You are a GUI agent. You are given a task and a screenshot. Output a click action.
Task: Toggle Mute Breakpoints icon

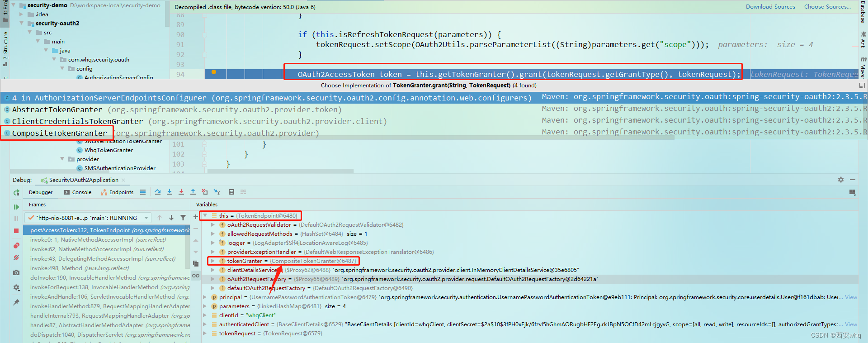click(16, 257)
